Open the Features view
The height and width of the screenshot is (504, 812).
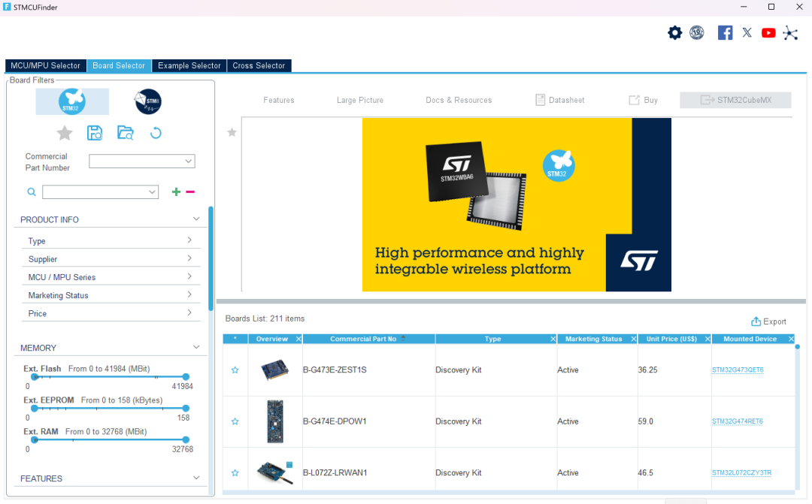(279, 100)
